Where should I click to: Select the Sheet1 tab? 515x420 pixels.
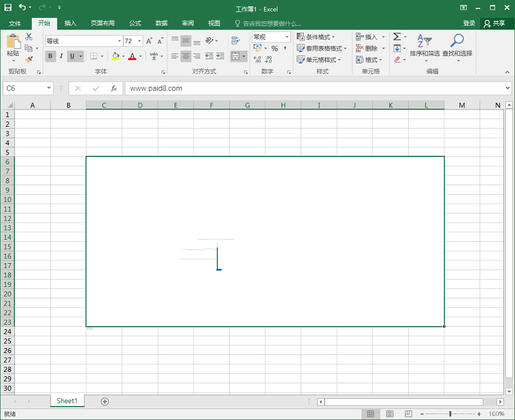[x=67, y=401]
